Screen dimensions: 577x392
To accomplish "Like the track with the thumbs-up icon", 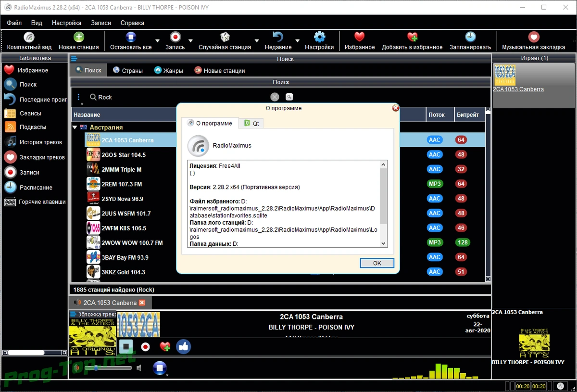I will click(x=184, y=346).
